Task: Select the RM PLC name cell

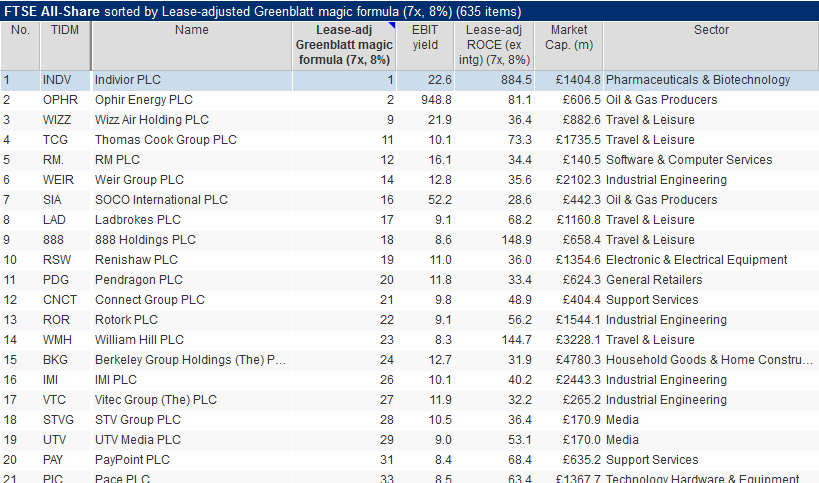Action: 117,160
